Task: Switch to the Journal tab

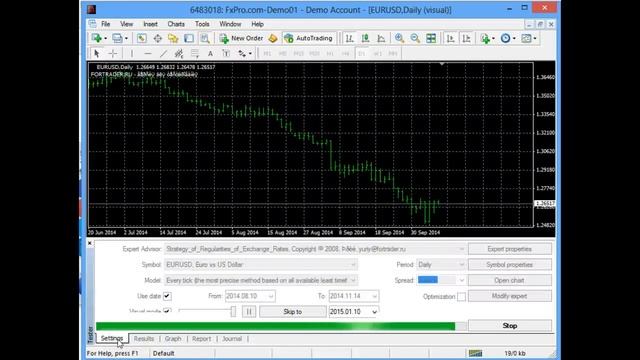Action: tap(232, 339)
